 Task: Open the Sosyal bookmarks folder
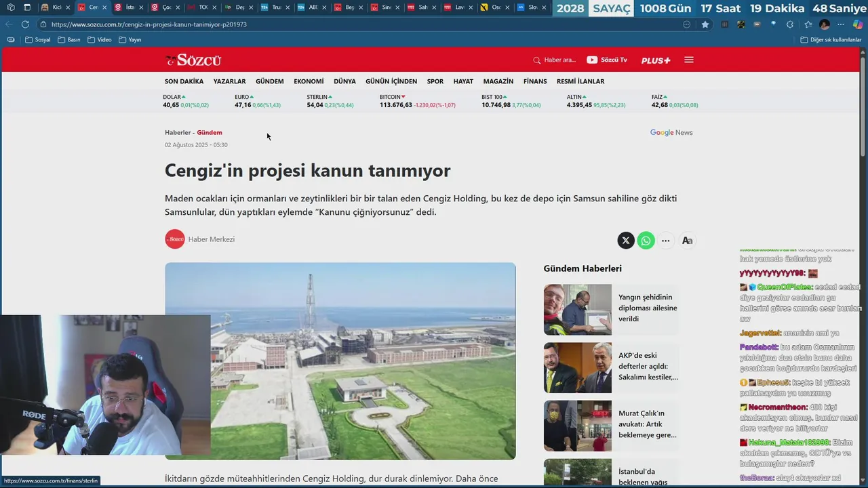point(39,40)
